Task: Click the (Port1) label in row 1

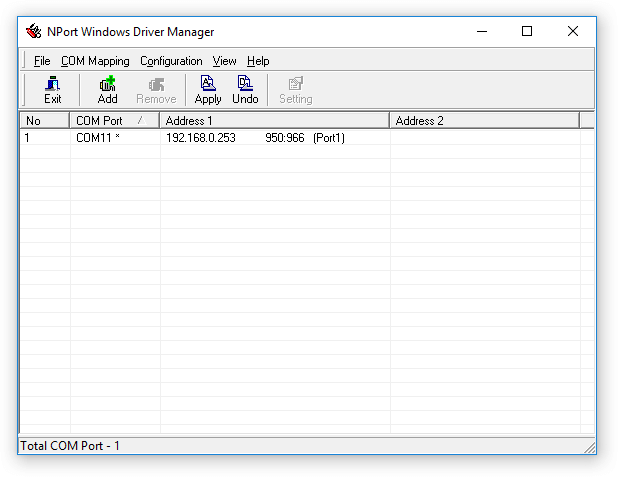Action: point(329,138)
